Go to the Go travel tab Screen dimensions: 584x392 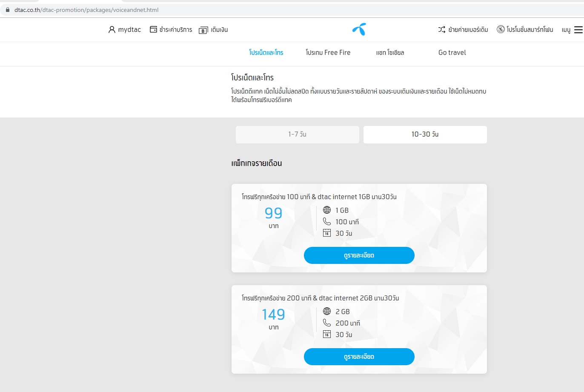[x=452, y=53]
